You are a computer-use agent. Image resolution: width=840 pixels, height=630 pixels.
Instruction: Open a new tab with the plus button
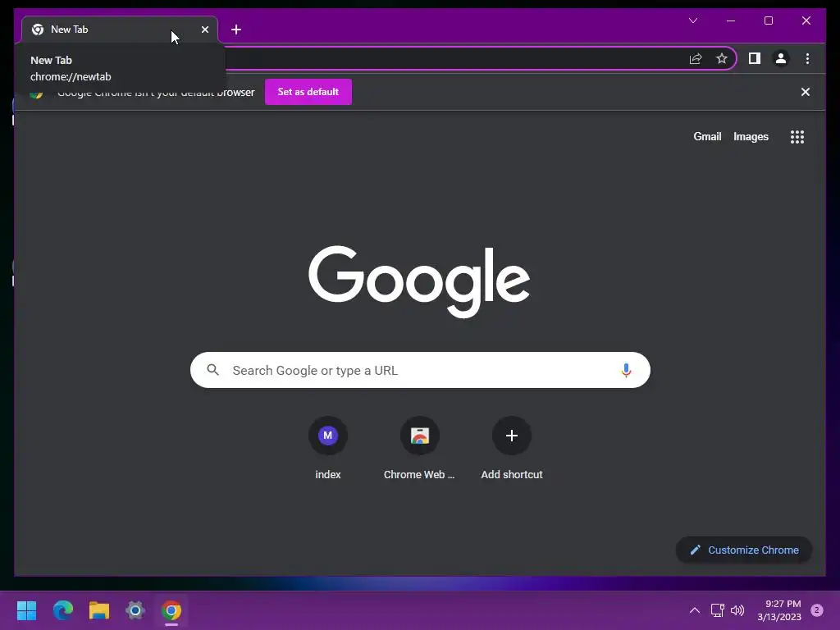pyautogui.click(x=236, y=30)
